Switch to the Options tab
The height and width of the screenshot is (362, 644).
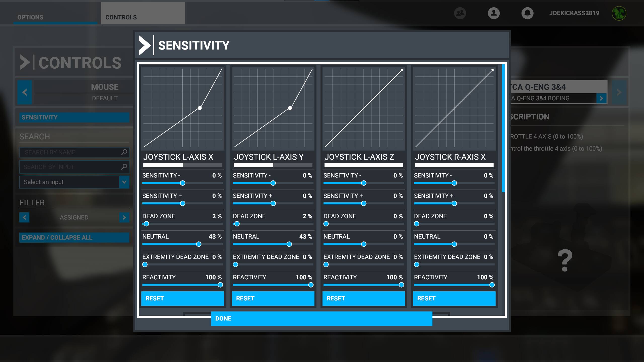coord(30,17)
